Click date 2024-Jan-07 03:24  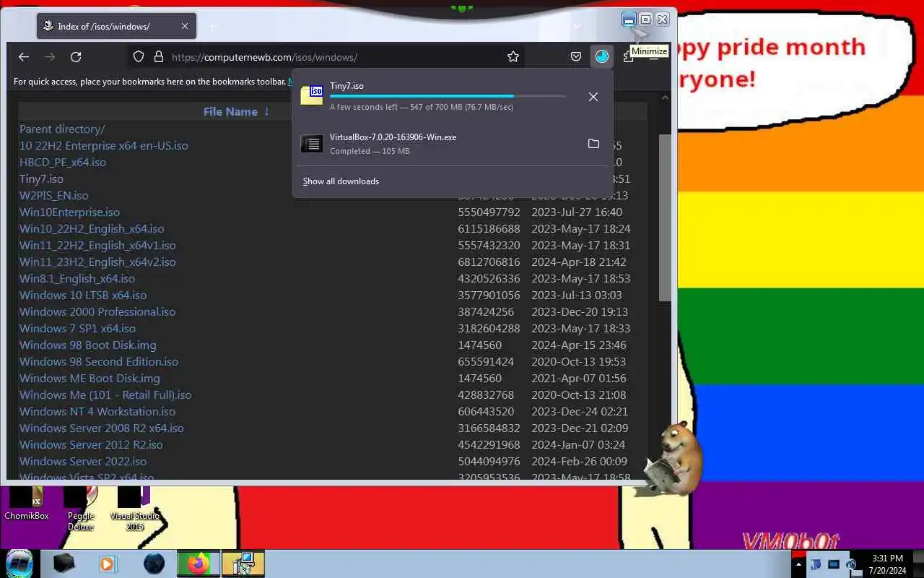578,444
